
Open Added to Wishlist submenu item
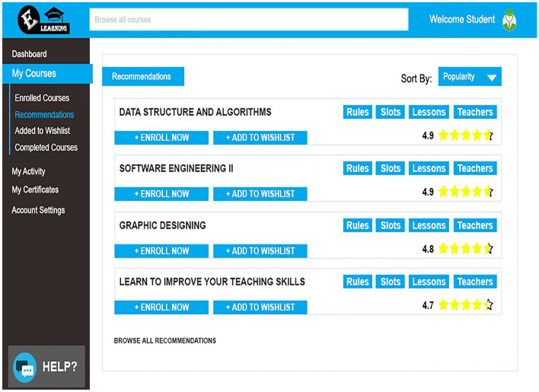click(x=43, y=131)
